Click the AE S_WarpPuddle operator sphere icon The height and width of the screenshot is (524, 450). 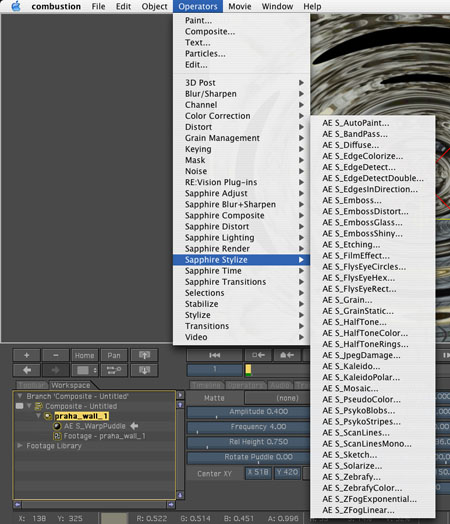tap(57, 426)
